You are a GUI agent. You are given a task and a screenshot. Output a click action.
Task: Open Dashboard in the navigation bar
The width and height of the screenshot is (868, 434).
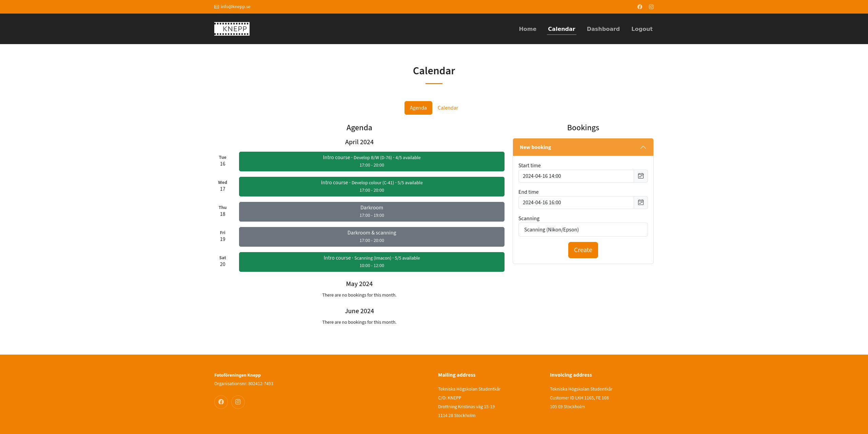tap(603, 29)
